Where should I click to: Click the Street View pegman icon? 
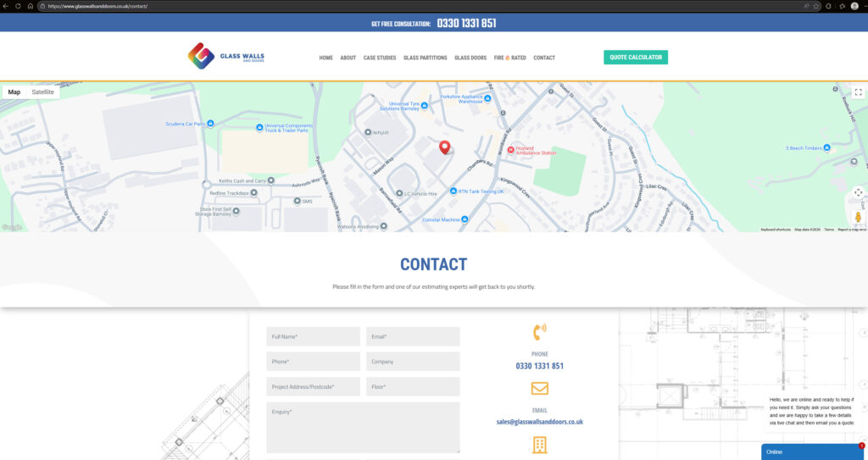click(858, 216)
